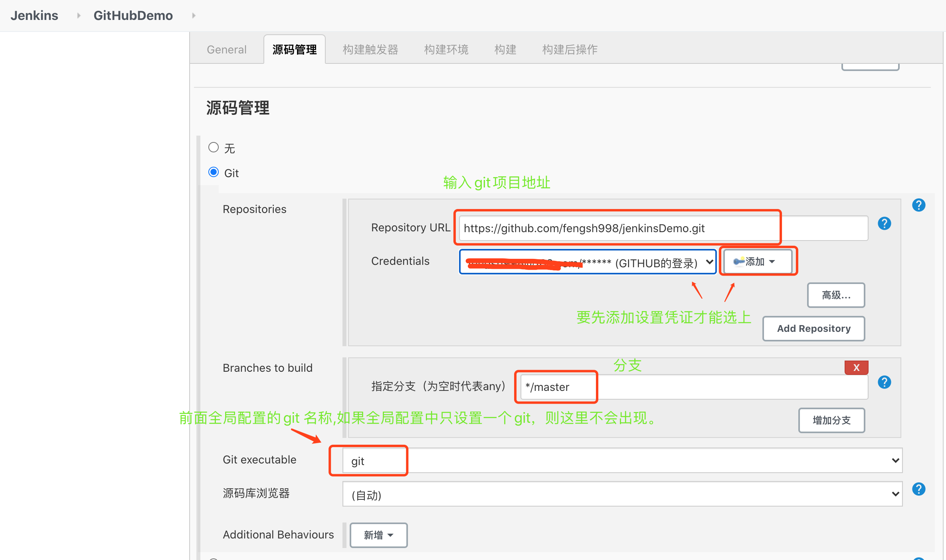Click breadcrumb arrow after Jenkins

coord(79,16)
